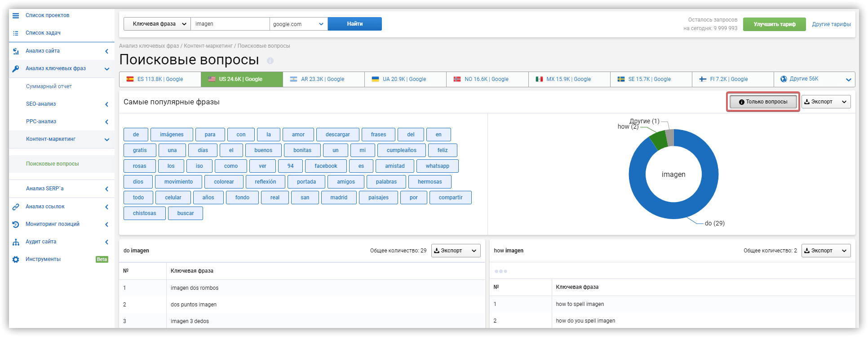The image size is (868, 337).
Task: Click the Аудит сайта sitemap icon
Action: pyautogui.click(x=16, y=242)
